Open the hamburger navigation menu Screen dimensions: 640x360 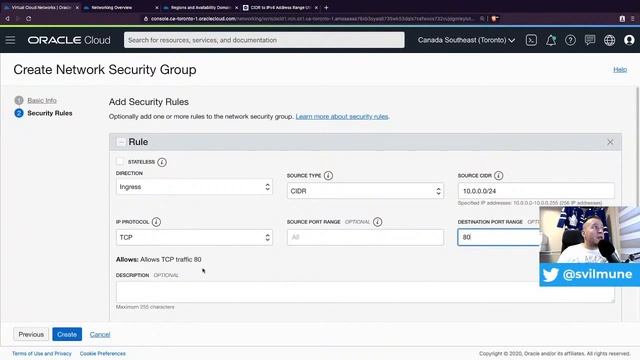pos(10,40)
